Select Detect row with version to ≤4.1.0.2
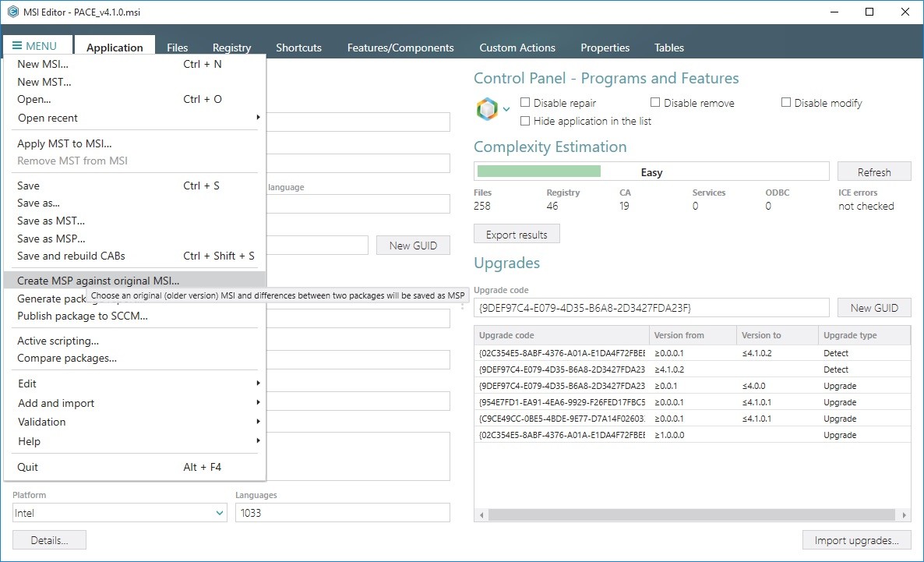 click(693, 353)
